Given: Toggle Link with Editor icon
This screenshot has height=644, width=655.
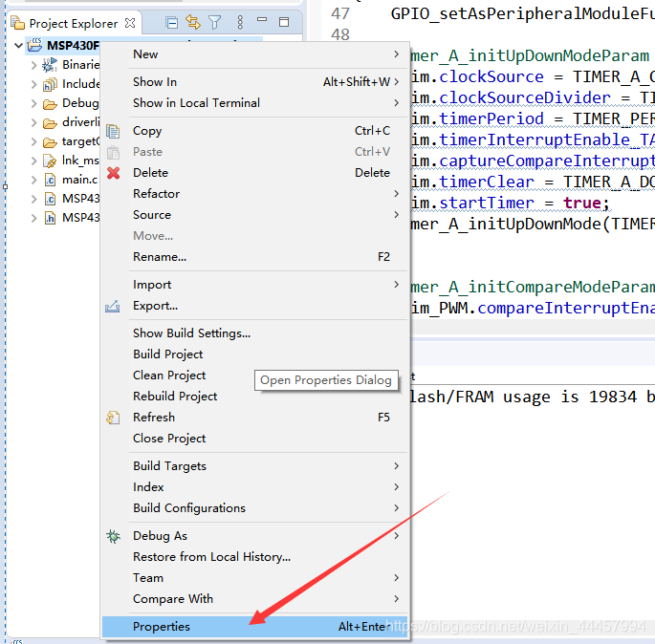Looking at the screenshot, I should coord(193,22).
